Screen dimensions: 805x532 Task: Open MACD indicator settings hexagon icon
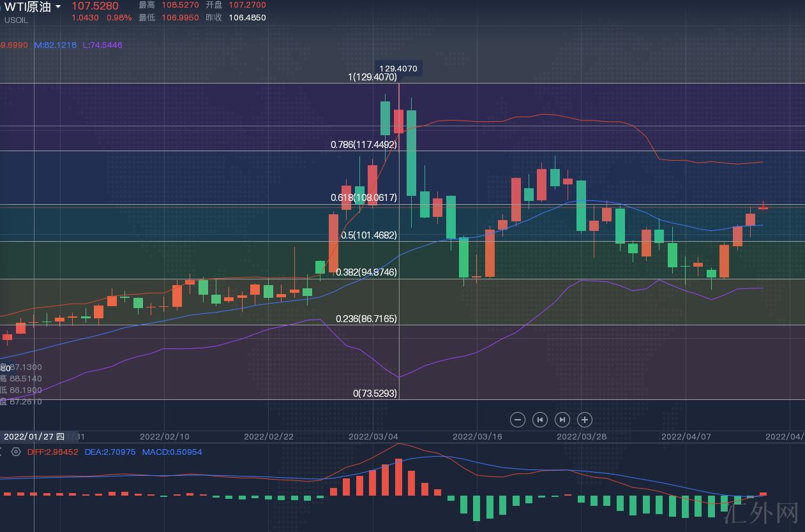[16, 452]
